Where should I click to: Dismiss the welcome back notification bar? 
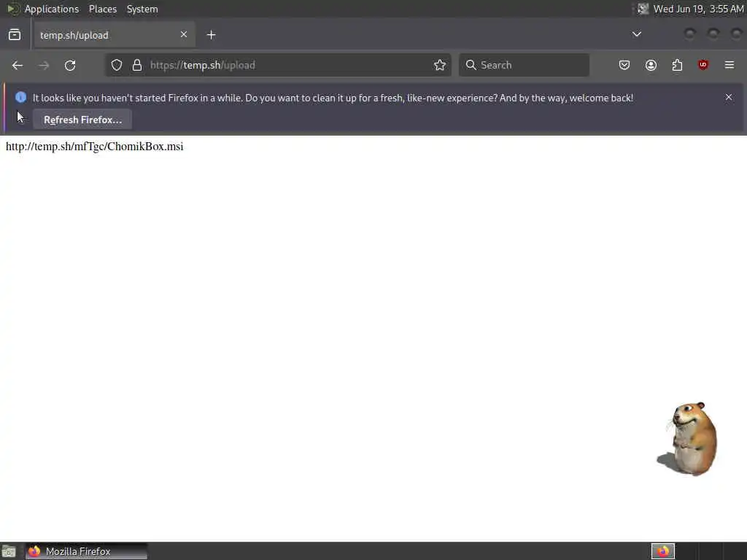729,97
